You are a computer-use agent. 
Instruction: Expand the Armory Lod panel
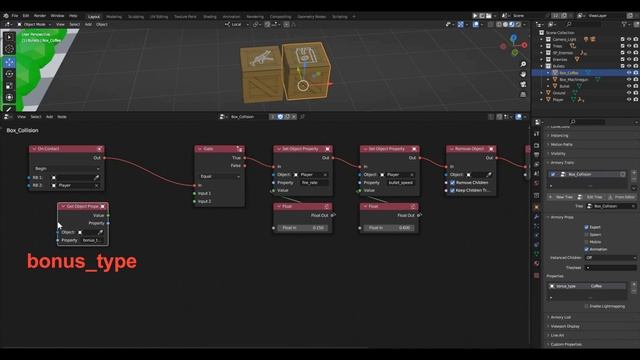point(561,317)
